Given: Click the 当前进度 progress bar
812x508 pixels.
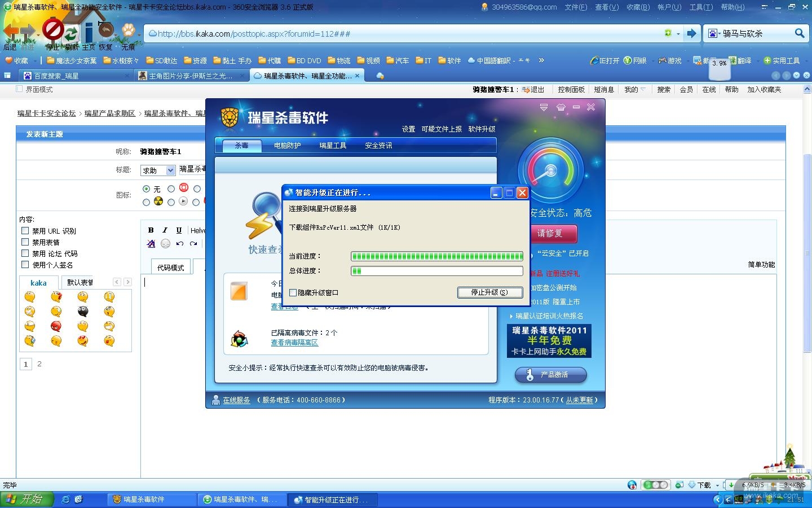Looking at the screenshot, I should point(437,256).
